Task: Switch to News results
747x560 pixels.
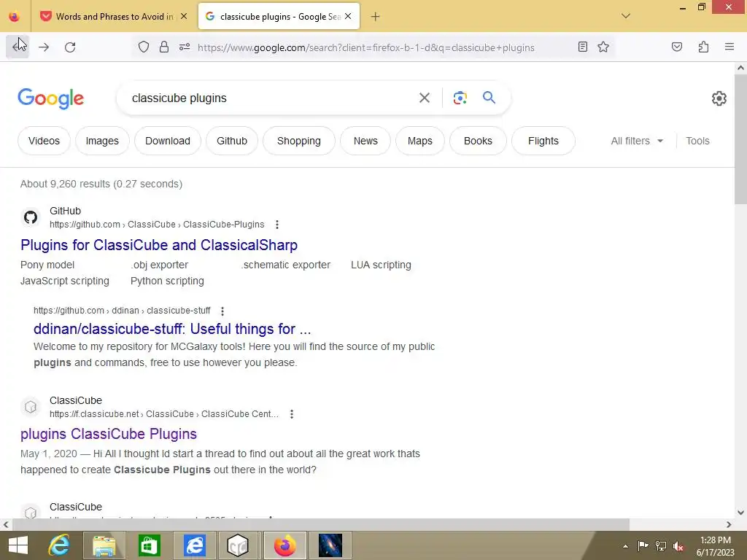Action: 365,141
